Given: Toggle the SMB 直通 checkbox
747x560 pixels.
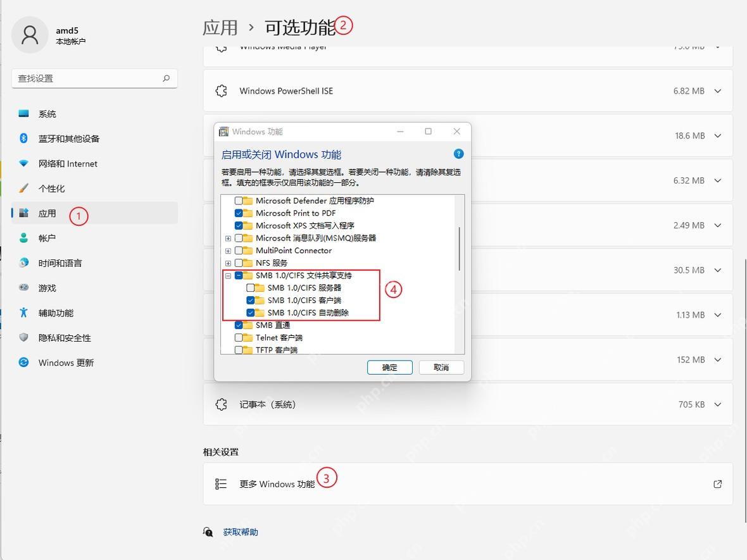Looking at the screenshot, I should point(239,325).
